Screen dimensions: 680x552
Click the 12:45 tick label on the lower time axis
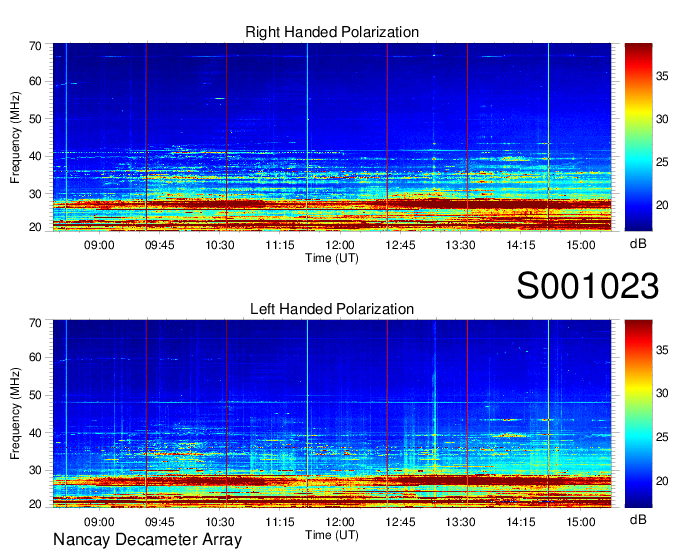coord(400,522)
